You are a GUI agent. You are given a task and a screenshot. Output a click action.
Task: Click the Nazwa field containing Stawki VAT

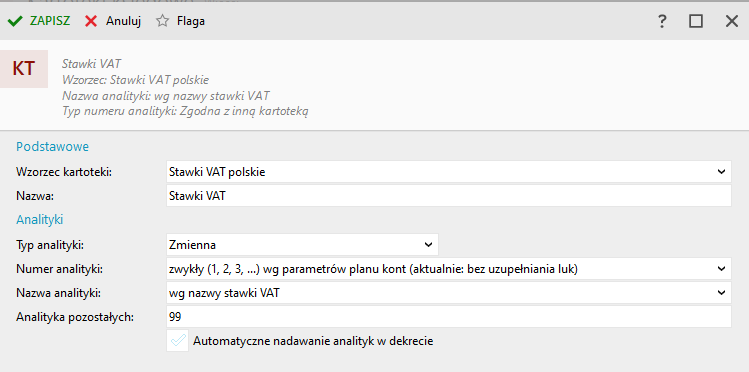(449, 196)
